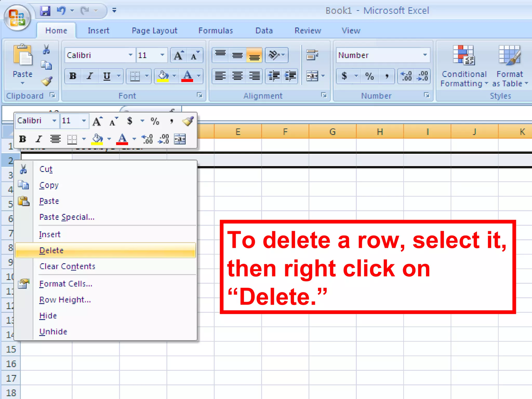Toggle ribbon Bold formatting
Viewport: 532px width, 399px height.
tap(73, 76)
